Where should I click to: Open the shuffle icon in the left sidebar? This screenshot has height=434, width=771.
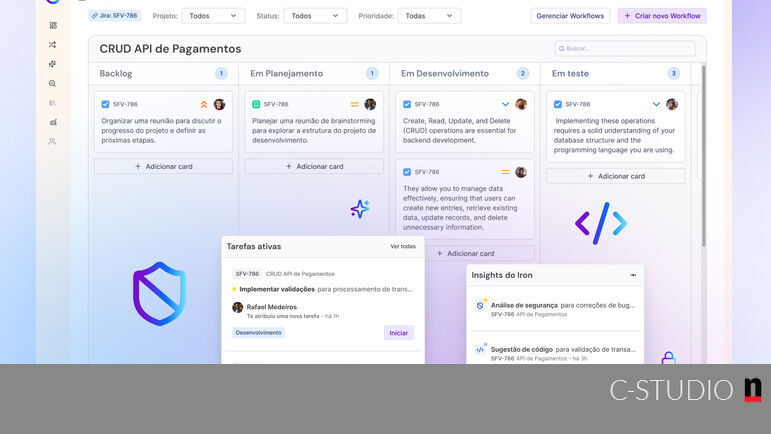click(x=53, y=45)
